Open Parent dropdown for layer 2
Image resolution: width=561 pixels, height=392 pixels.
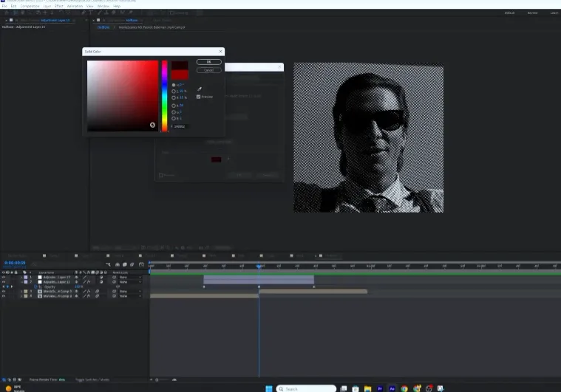[130, 282]
